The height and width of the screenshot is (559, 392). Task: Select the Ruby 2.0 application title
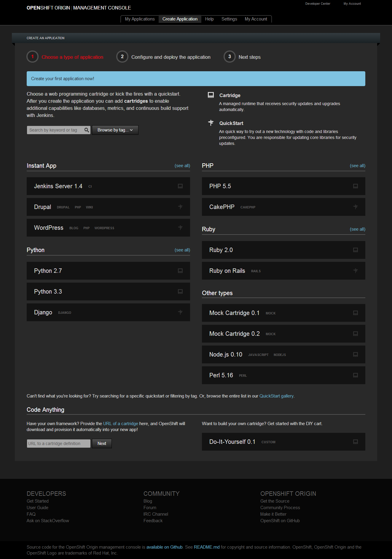pos(221,250)
